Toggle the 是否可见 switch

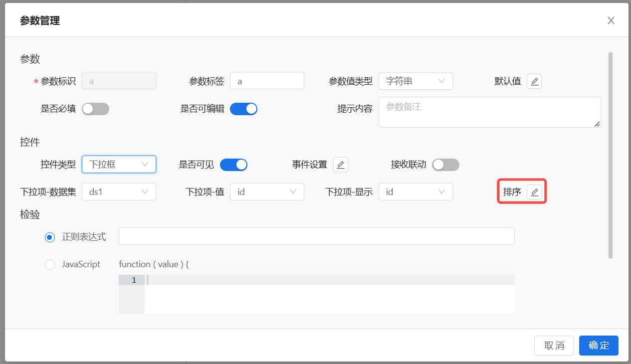pyautogui.click(x=233, y=165)
